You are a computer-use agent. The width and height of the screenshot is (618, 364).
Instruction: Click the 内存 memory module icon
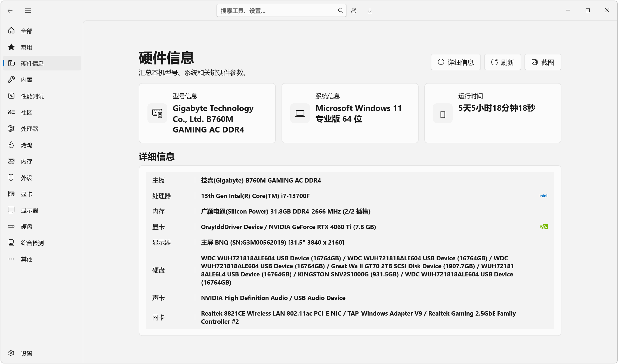click(11, 161)
